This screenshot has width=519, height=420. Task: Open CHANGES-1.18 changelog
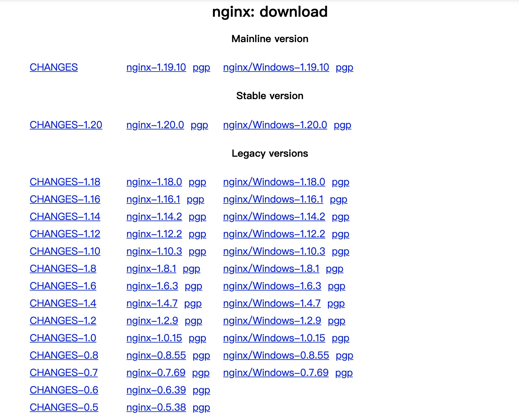coord(64,182)
